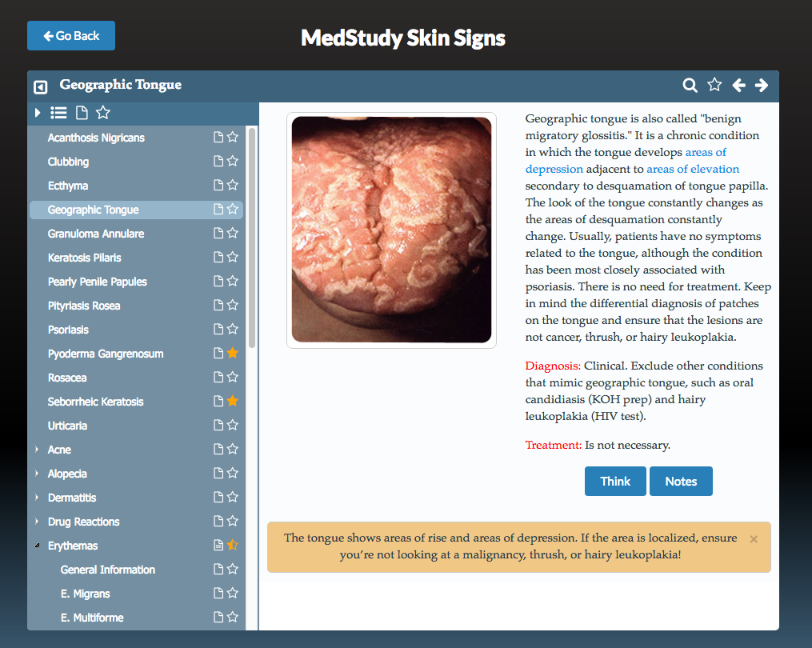
Task: Expand the Dermatitis section
Action: (x=36, y=497)
